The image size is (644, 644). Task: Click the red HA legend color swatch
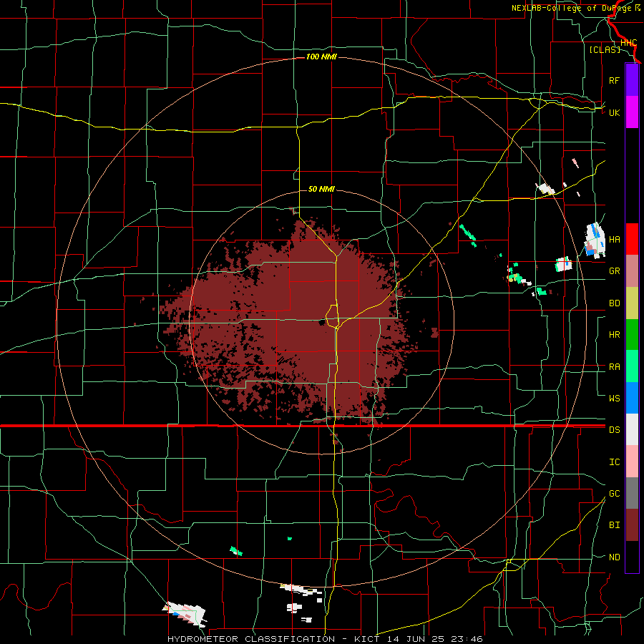click(632, 239)
